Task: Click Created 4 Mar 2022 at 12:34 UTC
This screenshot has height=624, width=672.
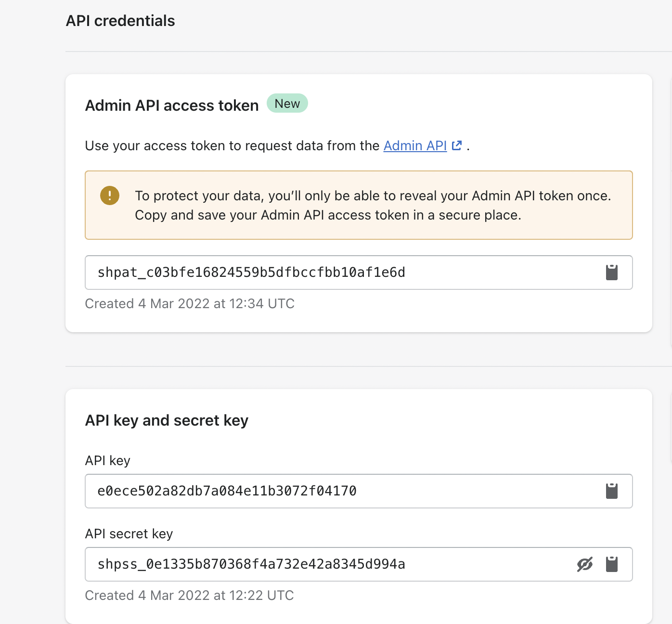Action: coord(190,304)
